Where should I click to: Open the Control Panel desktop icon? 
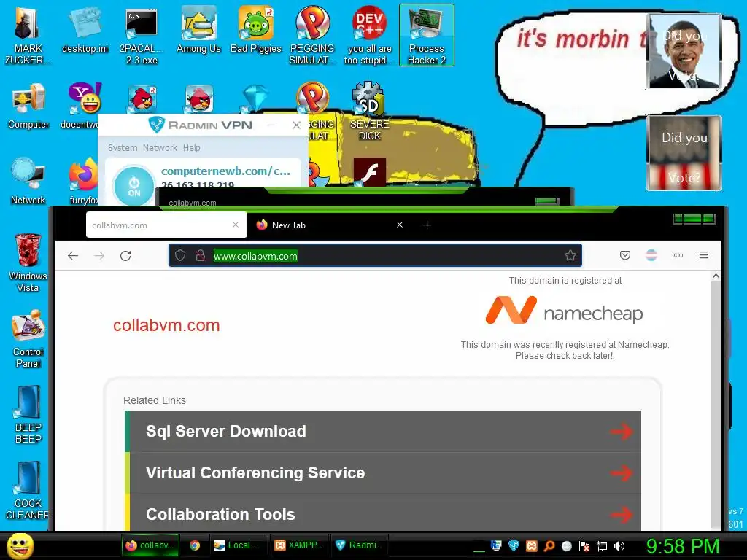28,338
